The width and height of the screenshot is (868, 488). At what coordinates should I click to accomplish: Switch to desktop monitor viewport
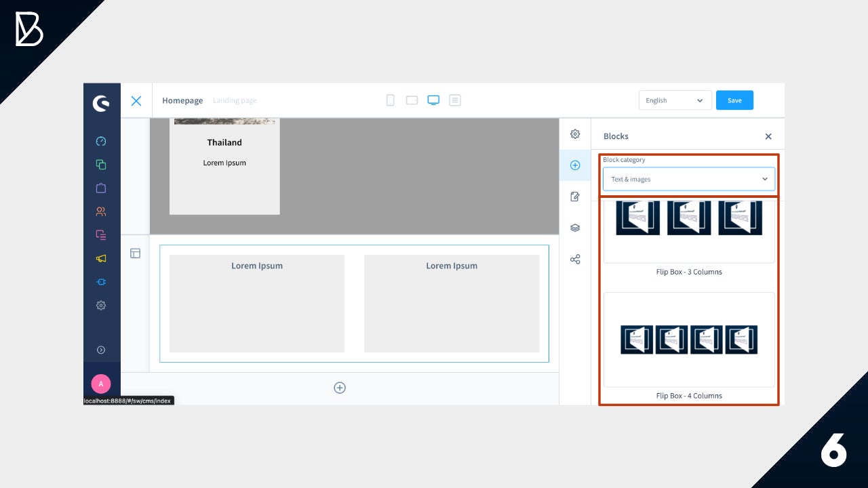pyautogui.click(x=433, y=100)
